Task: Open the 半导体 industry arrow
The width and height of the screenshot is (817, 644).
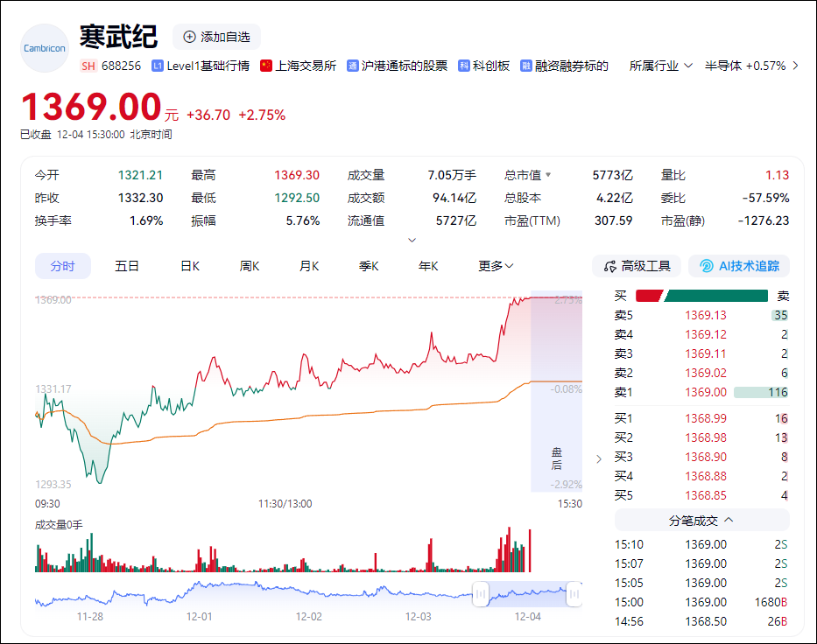Action: pos(795,66)
